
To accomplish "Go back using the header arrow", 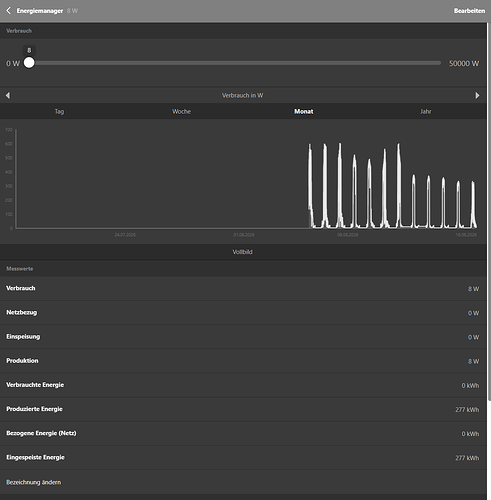I will point(9,11).
